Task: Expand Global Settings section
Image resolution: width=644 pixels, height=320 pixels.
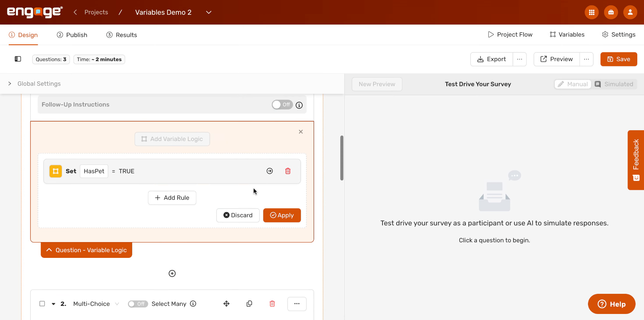Action: [10, 84]
